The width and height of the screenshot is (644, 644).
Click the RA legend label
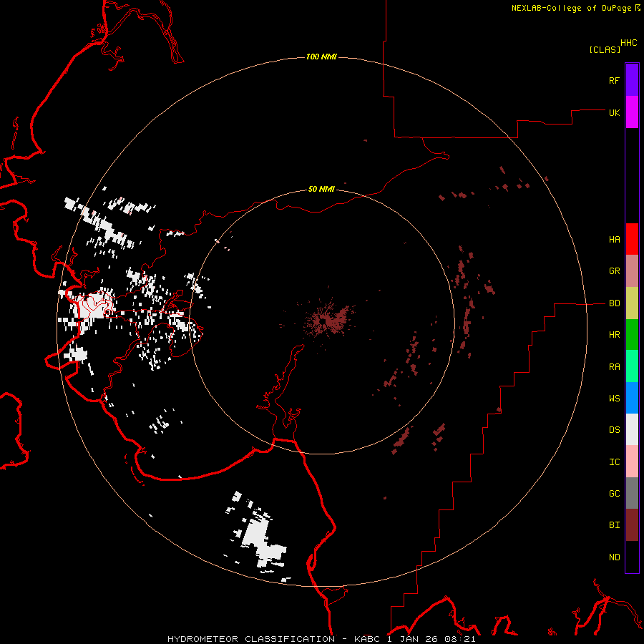[x=614, y=367]
